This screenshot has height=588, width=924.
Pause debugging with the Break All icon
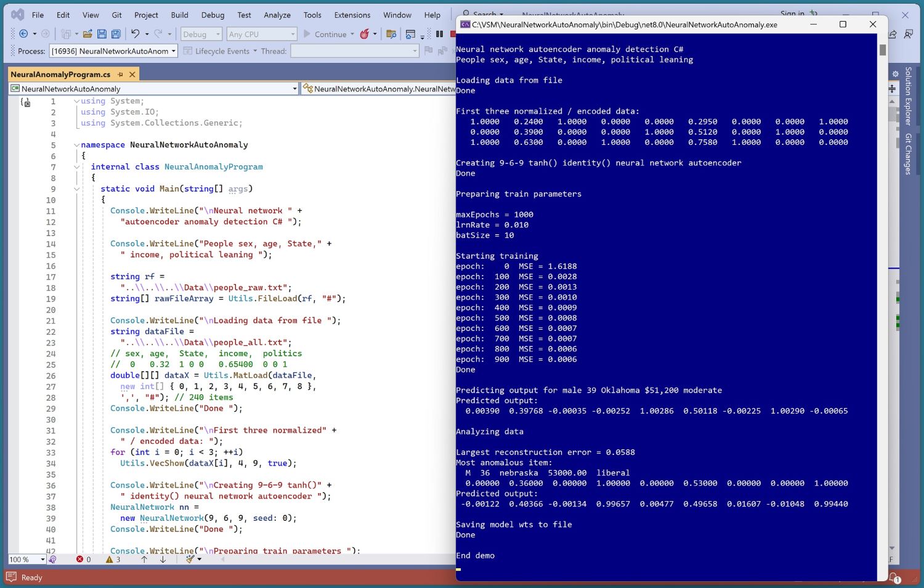439,34
